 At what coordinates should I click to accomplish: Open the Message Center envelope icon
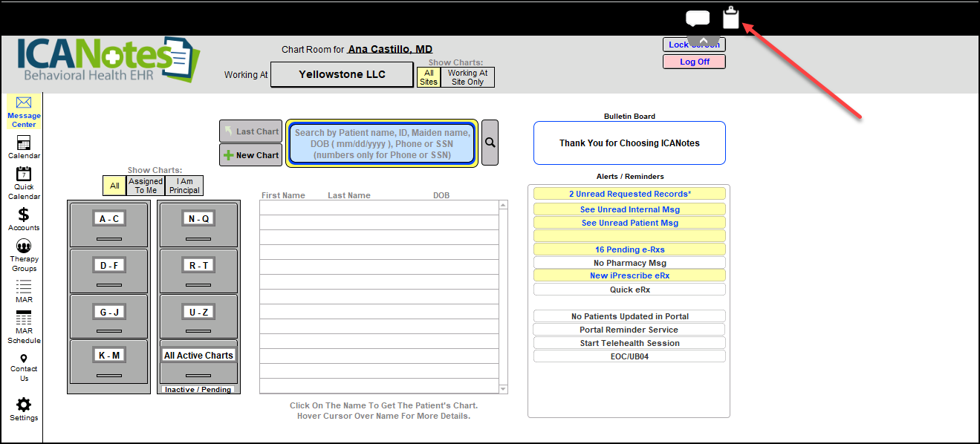click(x=24, y=104)
